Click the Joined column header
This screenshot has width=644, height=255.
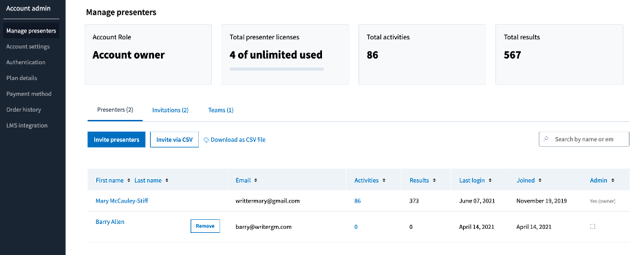point(525,180)
